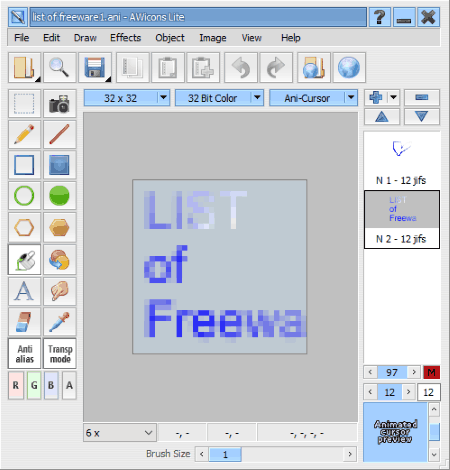Select the pointing hand hotspot tool
This screenshot has height=470, width=450.
(x=60, y=291)
